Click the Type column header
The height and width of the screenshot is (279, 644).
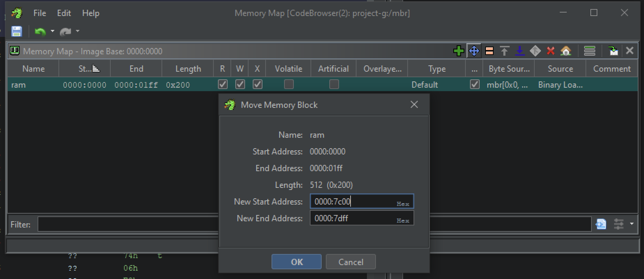(437, 69)
